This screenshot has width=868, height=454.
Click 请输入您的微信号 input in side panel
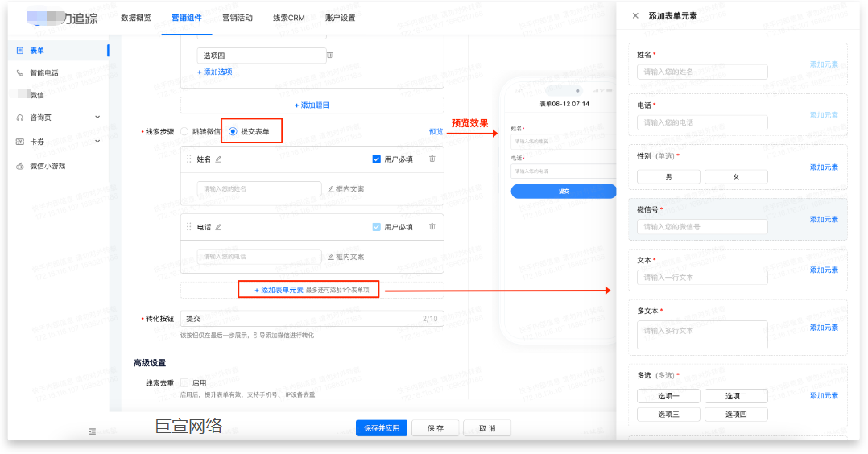(702, 227)
